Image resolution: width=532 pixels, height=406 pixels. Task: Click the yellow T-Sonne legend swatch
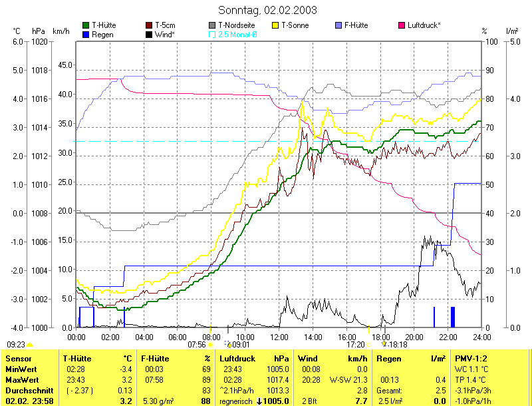coord(276,25)
